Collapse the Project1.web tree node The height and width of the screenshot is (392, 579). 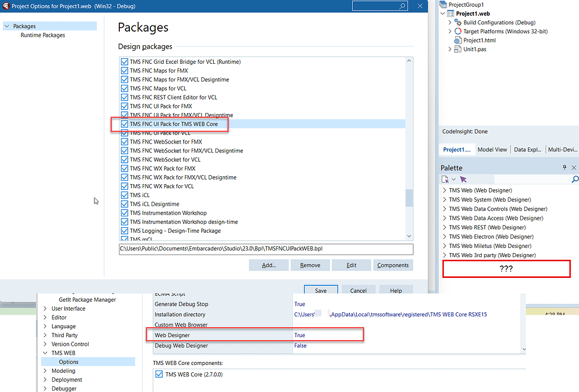442,13
